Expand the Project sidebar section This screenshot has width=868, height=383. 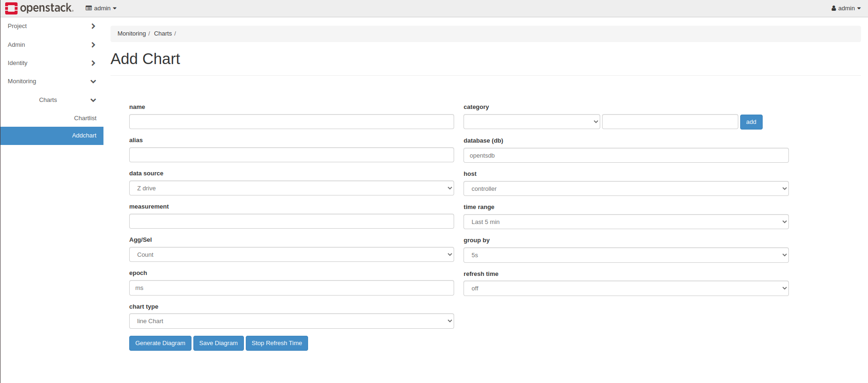pos(51,26)
